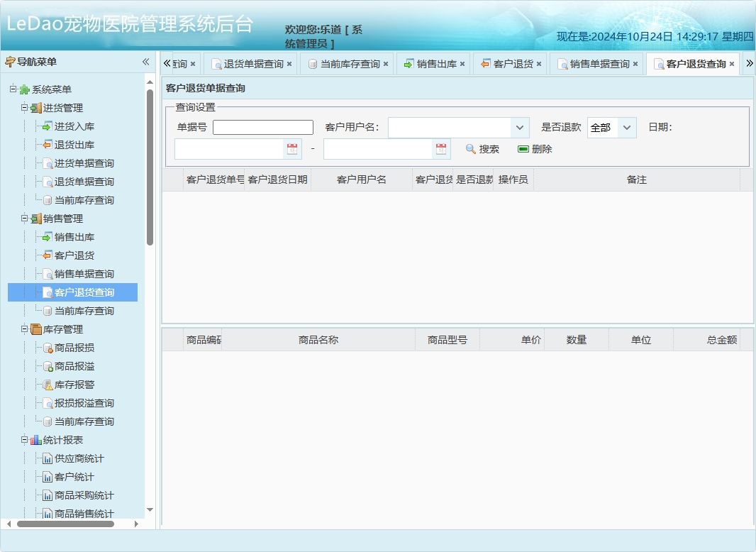Click the 搜索 search button
Image resolution: width=756 pixels, height=552 pixels.
click(482, 149)
